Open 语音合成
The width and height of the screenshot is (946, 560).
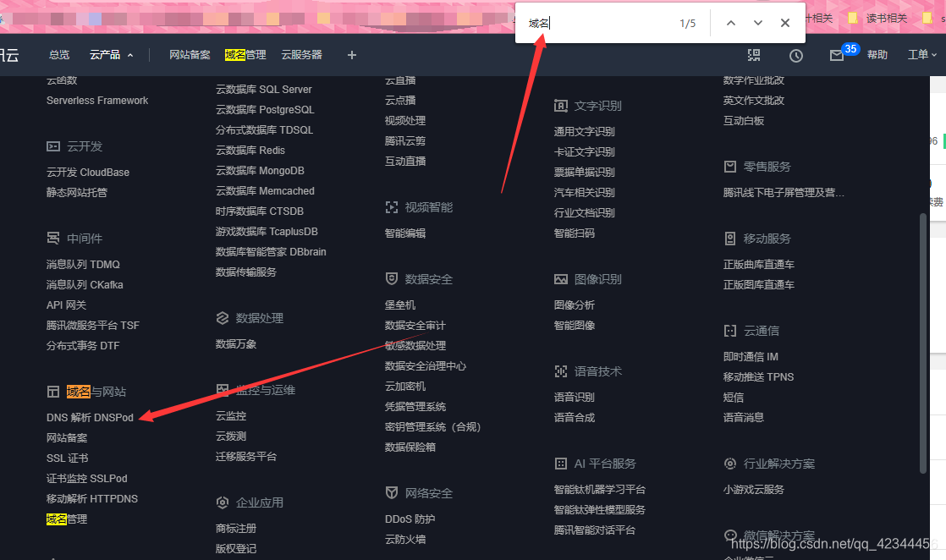(575, 418)
